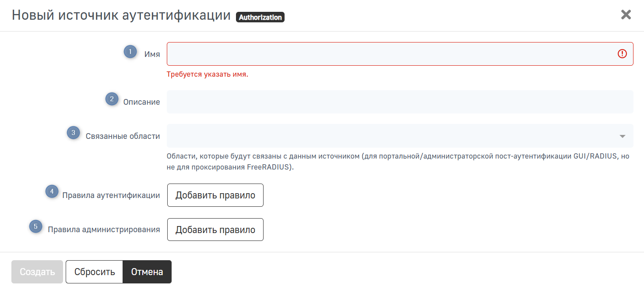Click step badge 3 beside Связанные области
Image resolution: width=644 pixels, height=290 pixels.
73,133
